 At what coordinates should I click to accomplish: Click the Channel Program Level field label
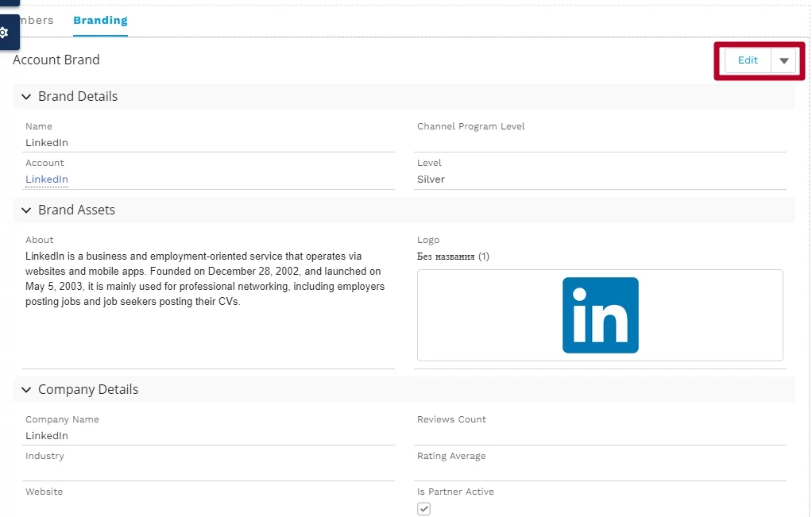(470, 126)
